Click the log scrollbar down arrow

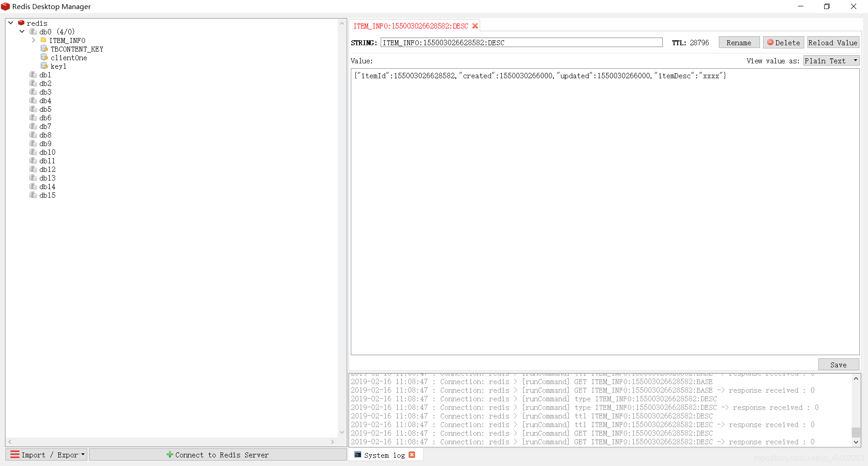click(x=856, y=442)
